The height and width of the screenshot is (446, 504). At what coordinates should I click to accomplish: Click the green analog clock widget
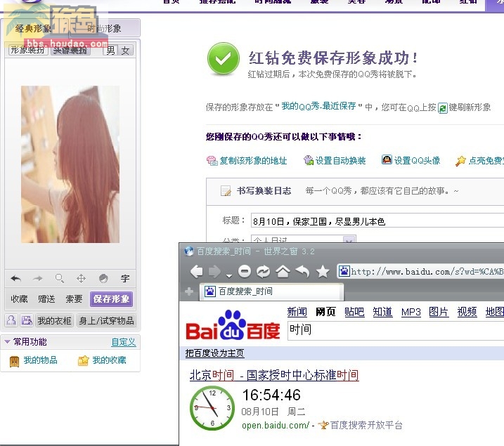212,408
